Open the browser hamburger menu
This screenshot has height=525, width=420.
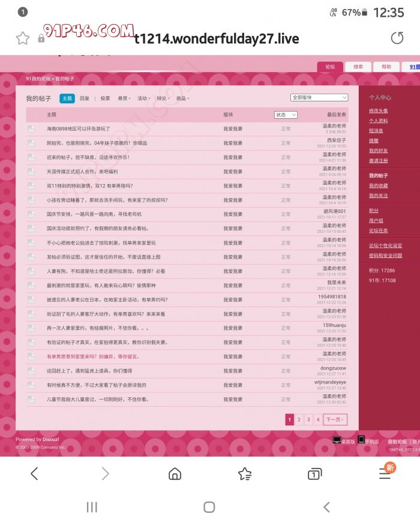385,473
